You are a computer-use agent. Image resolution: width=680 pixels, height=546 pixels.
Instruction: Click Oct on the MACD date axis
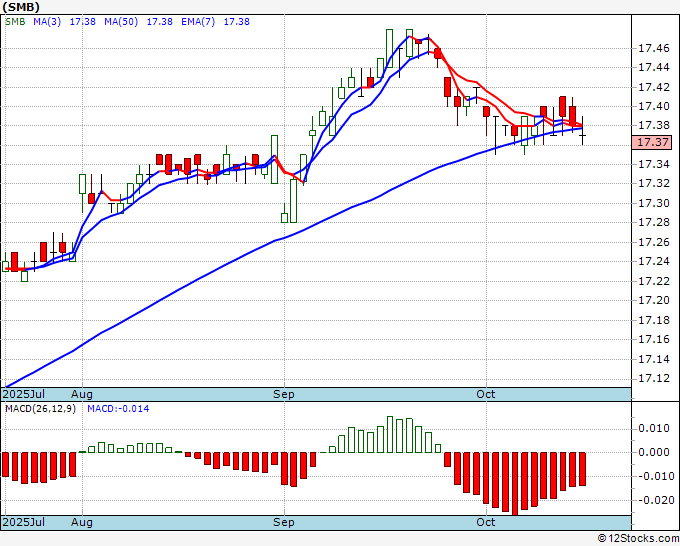[485, 522]
